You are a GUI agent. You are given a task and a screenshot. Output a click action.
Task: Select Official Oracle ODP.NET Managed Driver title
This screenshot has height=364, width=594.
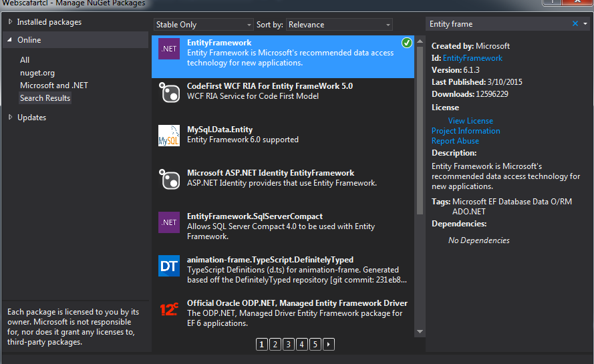tap(297, 303)
